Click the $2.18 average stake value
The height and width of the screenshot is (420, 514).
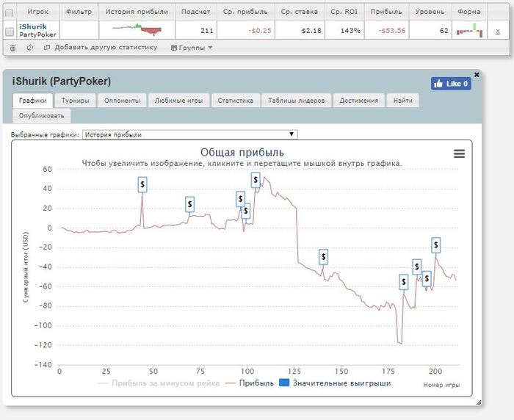311,31
